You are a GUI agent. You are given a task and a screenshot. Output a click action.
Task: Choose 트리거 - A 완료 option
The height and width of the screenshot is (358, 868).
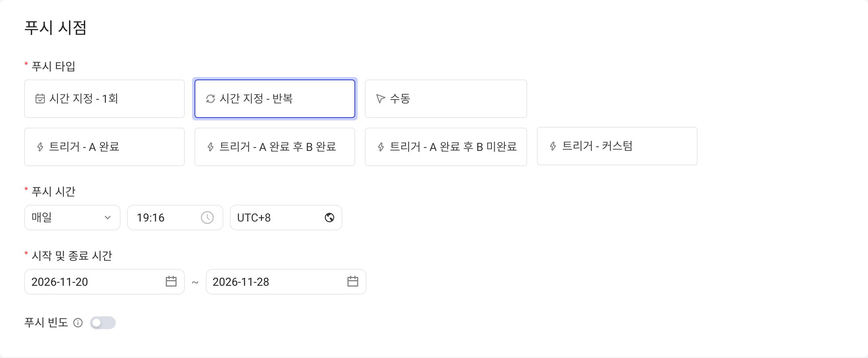tap(104, 147)
